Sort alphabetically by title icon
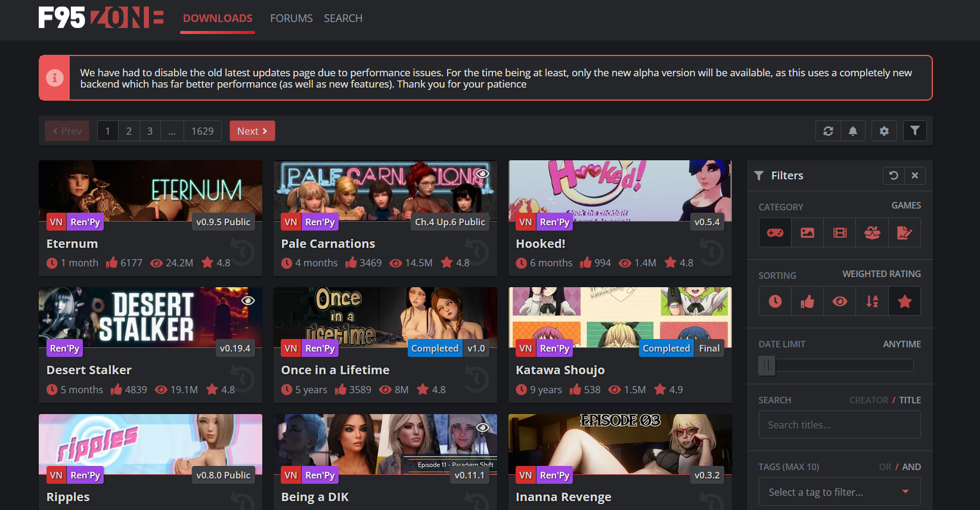 tap(872, 301)
